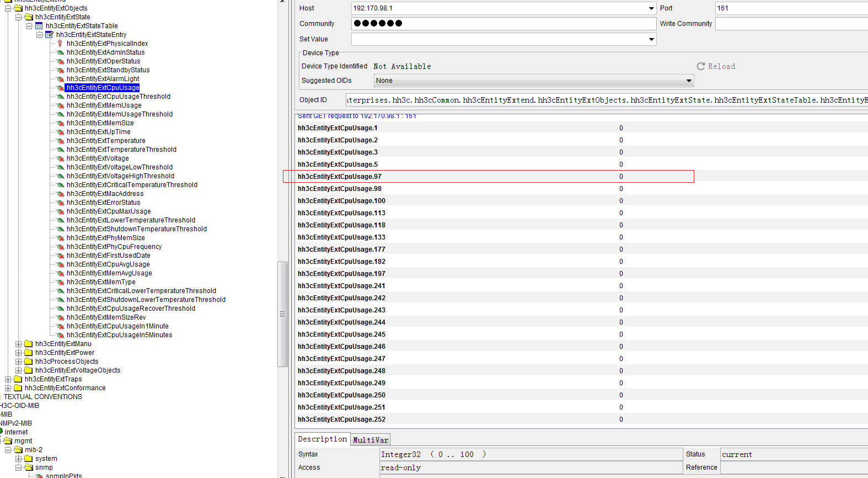The height and width of the screenshot is (478, 868).
Task: Expand the hh3cEntityExtManu folder
Action: click(x=19, y=344)
